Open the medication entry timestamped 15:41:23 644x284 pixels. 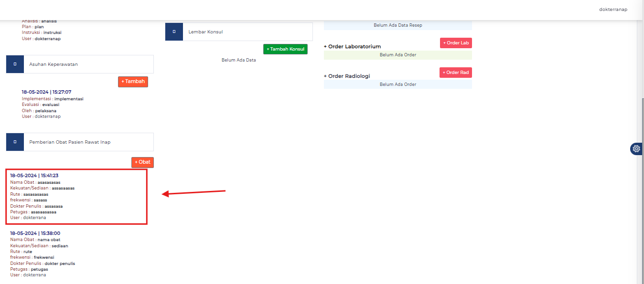click(34, 176)
